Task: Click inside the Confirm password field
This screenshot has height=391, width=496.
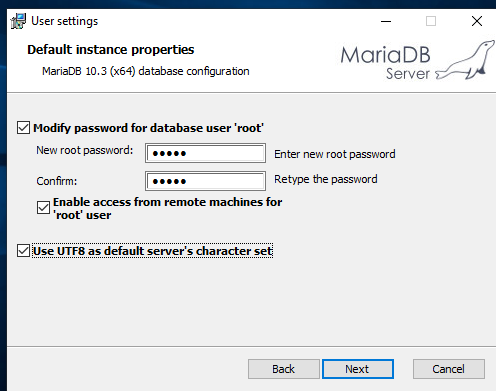Action: coord(205,181)
